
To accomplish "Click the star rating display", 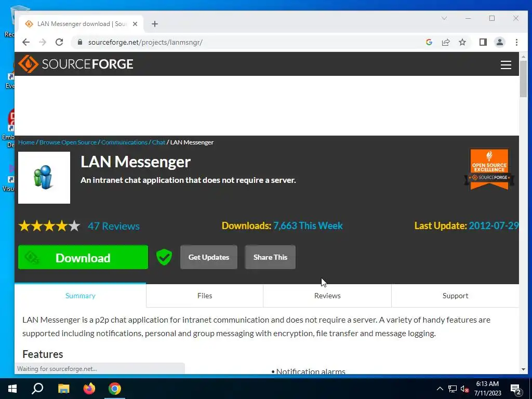I will pos(49,226).
